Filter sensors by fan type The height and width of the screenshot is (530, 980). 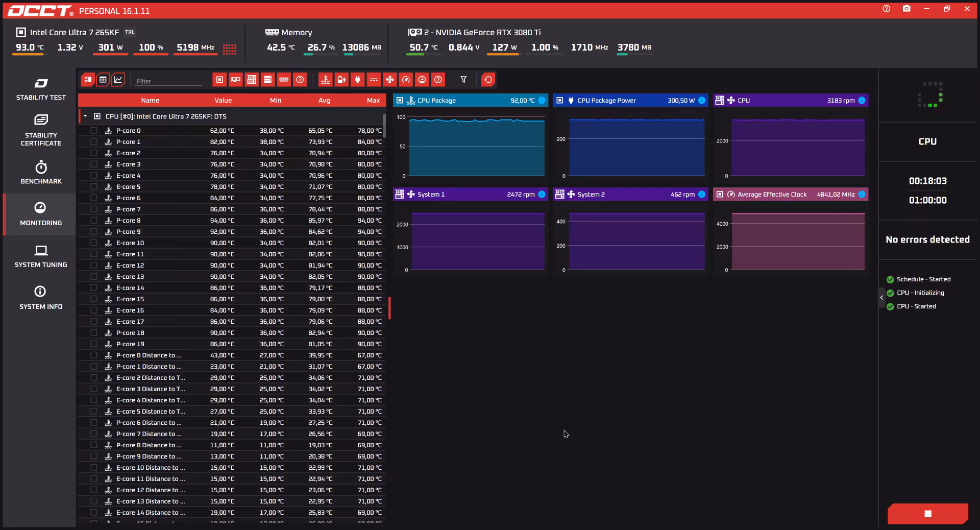coord(389,80)
